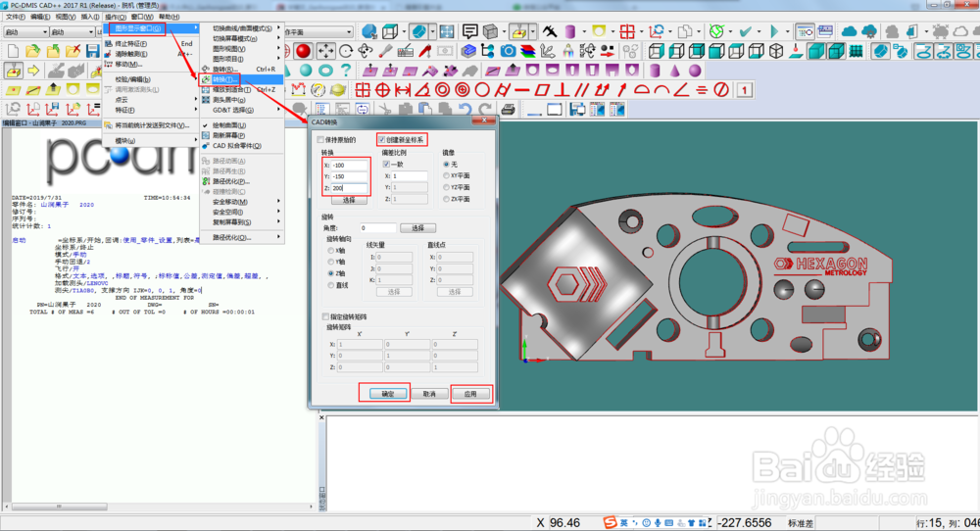Click 选择 button under translation fields
980x531 pixels.
[x=349, y=201]
